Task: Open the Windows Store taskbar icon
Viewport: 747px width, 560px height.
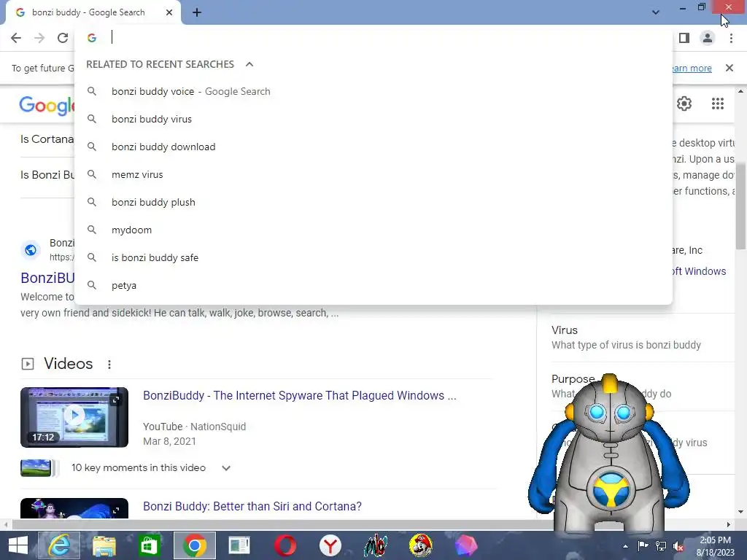Action: tap(149, 545)
